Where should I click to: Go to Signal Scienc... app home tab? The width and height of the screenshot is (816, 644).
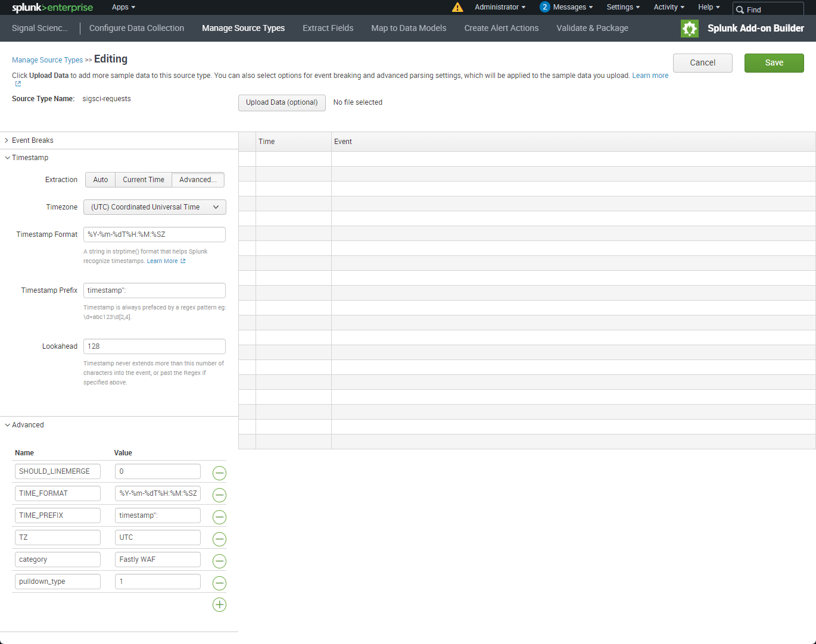[x=40, y=28]
